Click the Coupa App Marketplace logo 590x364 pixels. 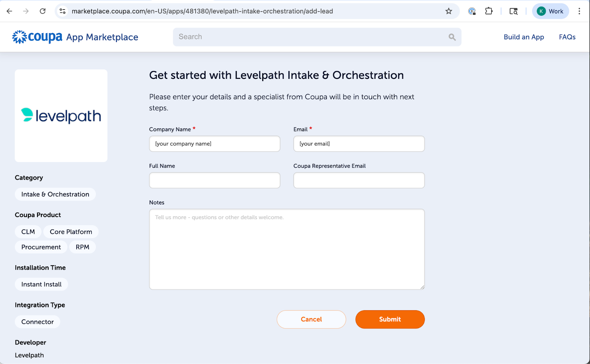point(75,37)
